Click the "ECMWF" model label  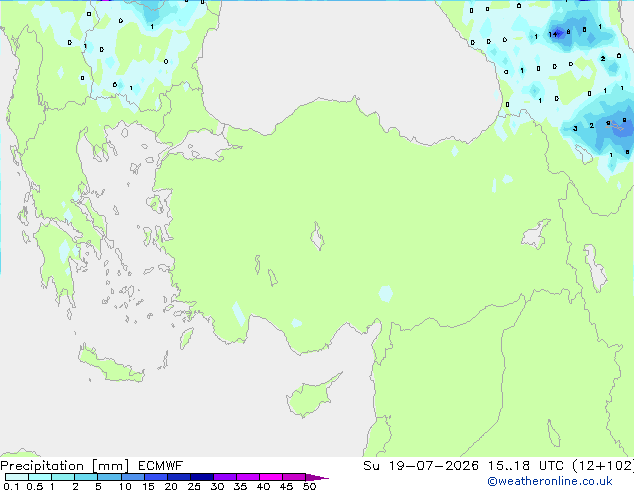click(x=161, y=466)
